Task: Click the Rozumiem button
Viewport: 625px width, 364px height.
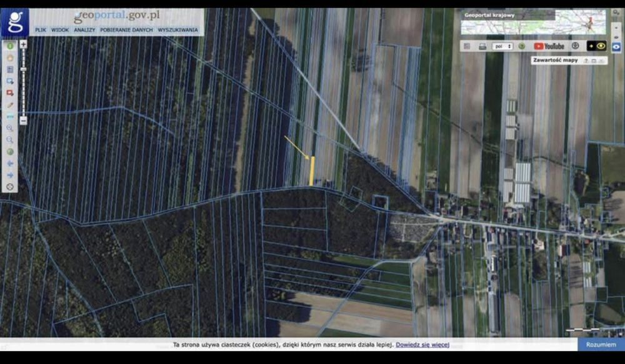Action: click(x=601, y=345)
